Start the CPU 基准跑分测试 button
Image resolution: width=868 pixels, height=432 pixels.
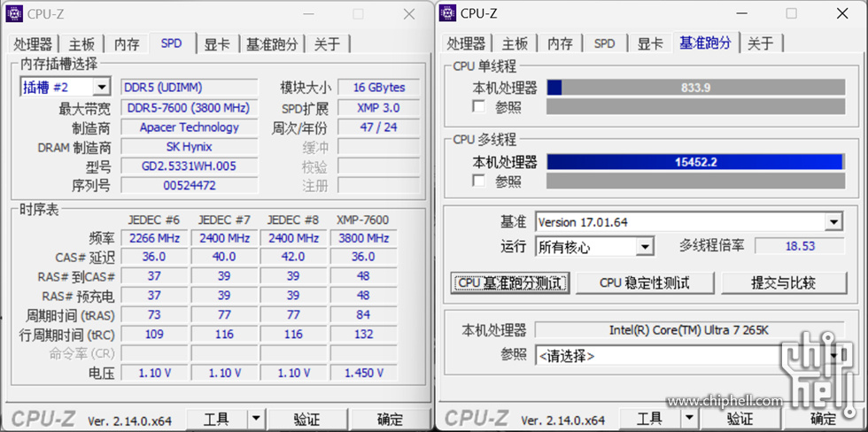pyautogui.click(x=510, y=282)
